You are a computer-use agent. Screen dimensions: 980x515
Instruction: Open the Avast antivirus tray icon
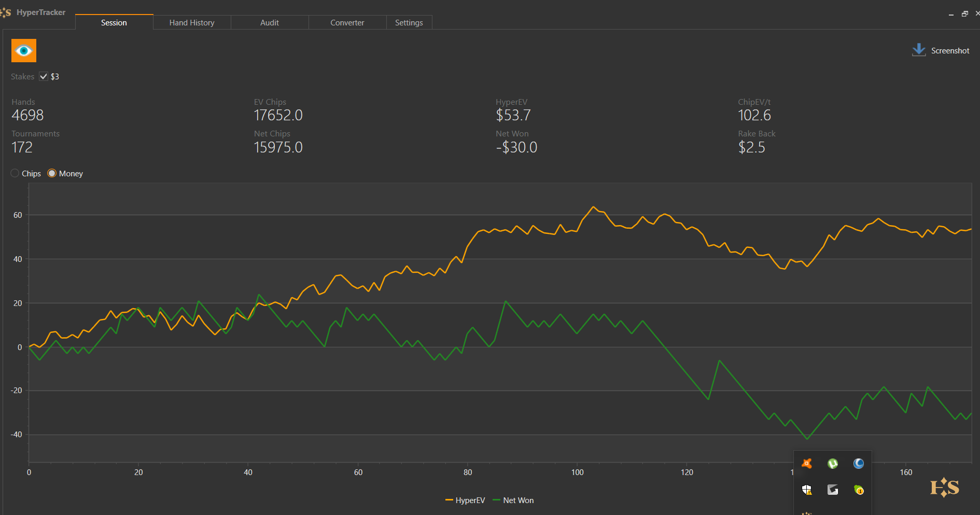pyautogui.click(x=807, y=464)
